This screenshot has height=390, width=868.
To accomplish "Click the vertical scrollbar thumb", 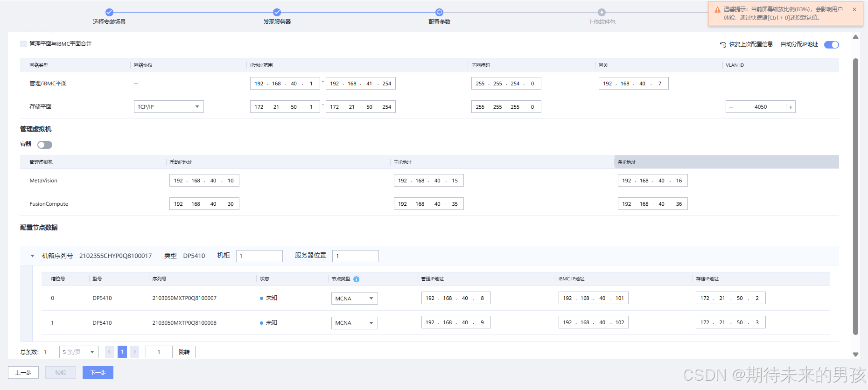I will 855,196.
